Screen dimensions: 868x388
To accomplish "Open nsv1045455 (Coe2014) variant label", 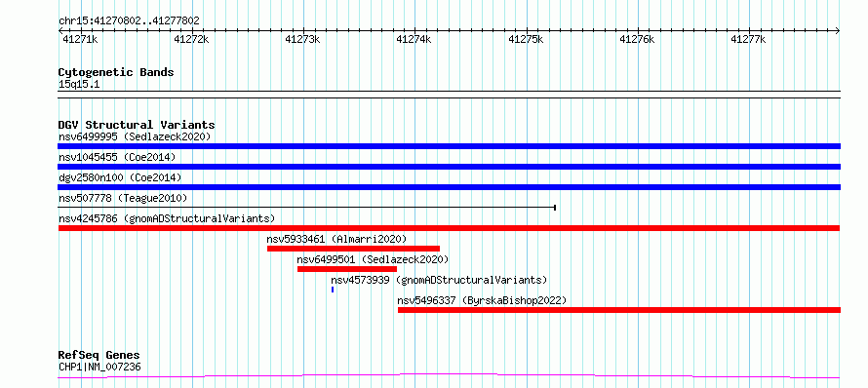I will point(117,157).
